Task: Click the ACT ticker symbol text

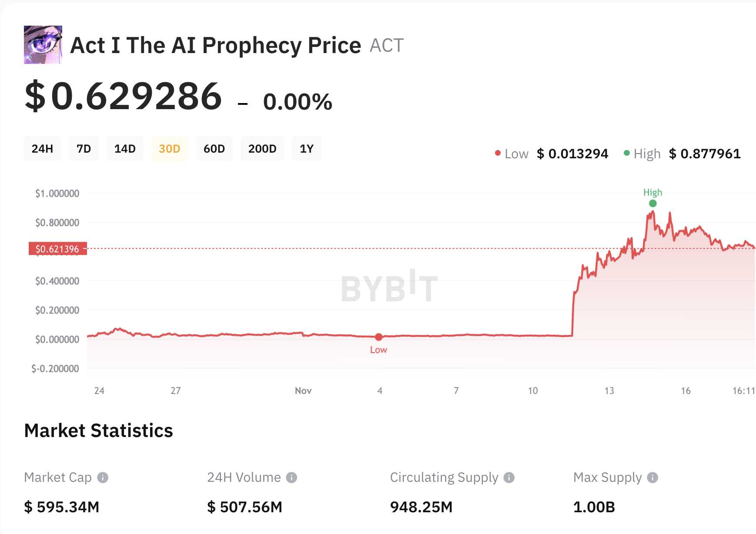Action: (387, 45)
